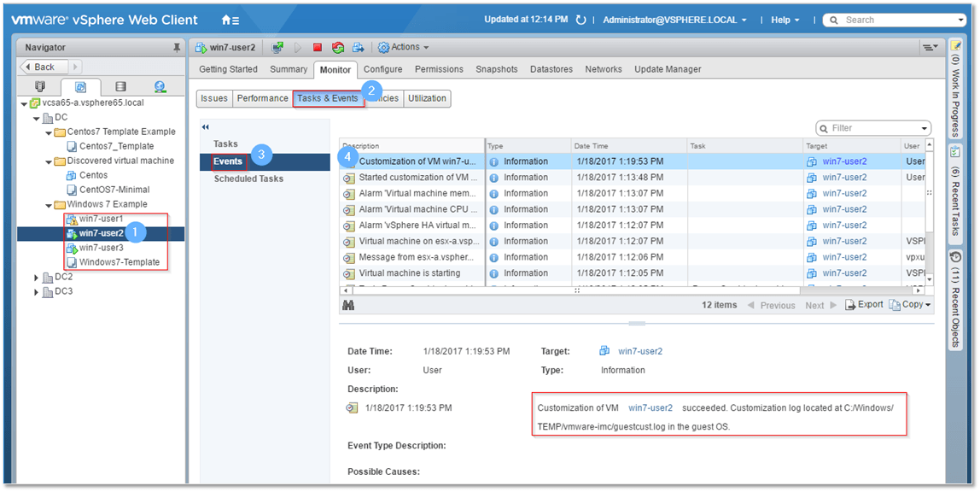Click the binoculars find icon
The width and height of the screenshot is (980, 492).
pos(349,305)
